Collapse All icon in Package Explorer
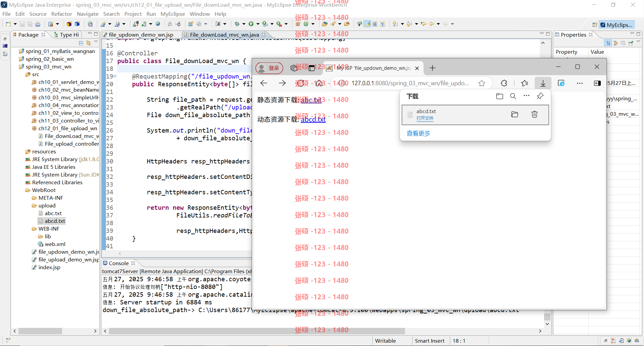This screenshot has height=346, width=644. tap(81, 43)
